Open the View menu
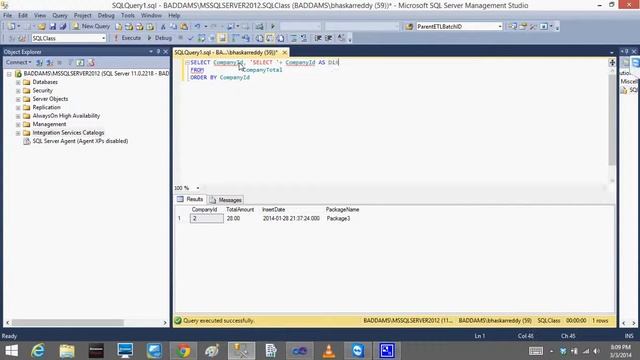Viewport: 640px width, 360px height. point(40,16)
